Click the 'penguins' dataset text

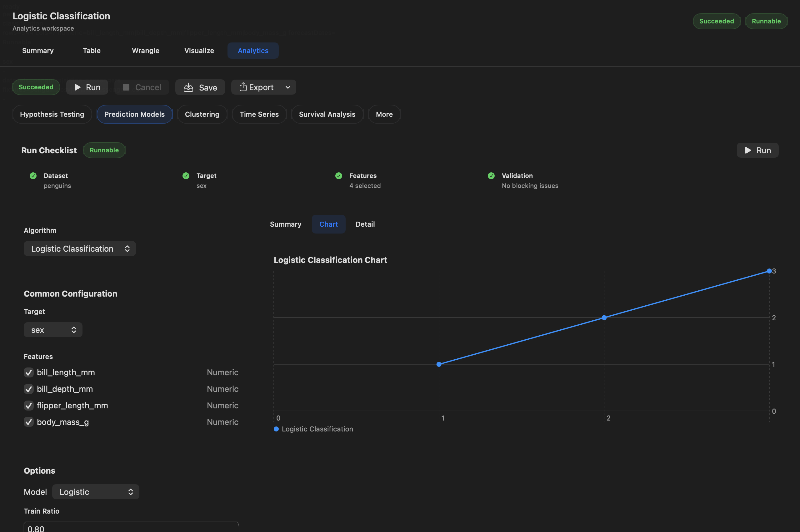click(57, 185)
